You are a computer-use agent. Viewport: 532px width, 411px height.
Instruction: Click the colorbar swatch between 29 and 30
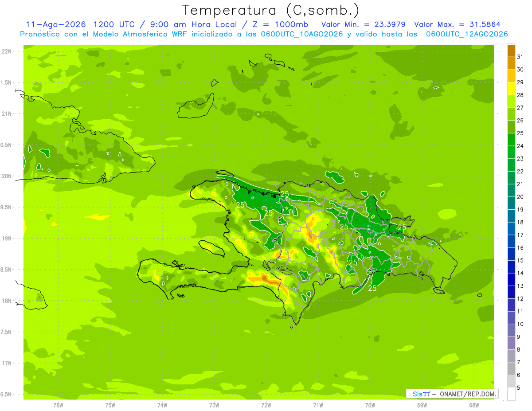click(511, 76)
